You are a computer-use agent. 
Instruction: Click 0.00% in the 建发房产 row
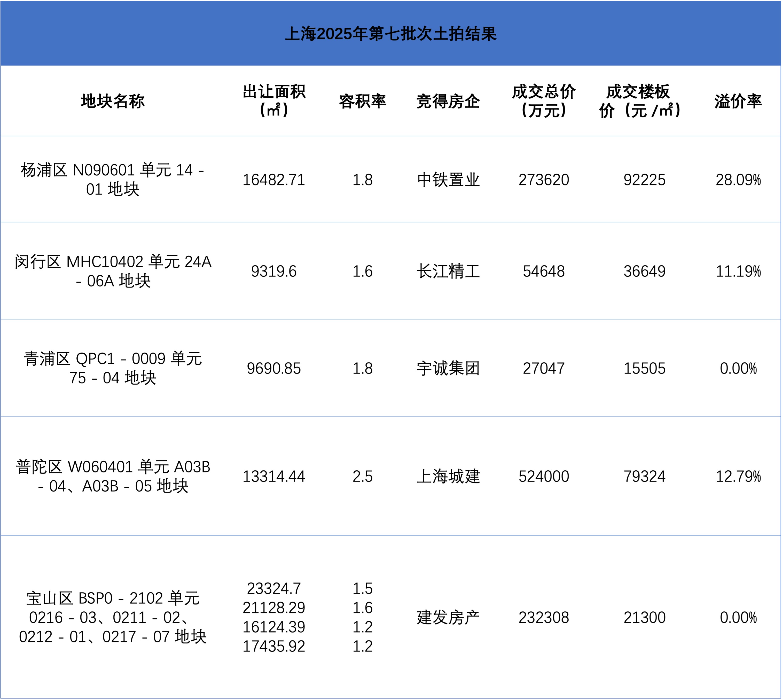coord(738,618)
